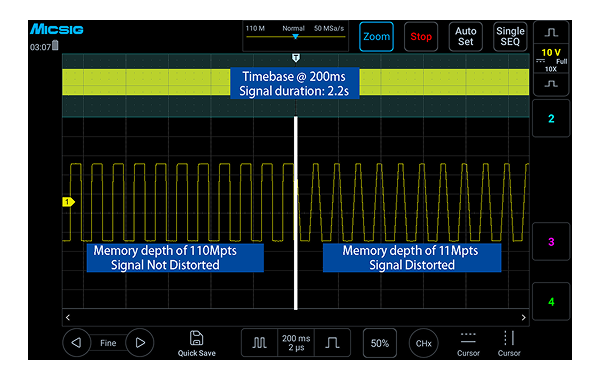Tap the Normal trigger mode label

293,28
